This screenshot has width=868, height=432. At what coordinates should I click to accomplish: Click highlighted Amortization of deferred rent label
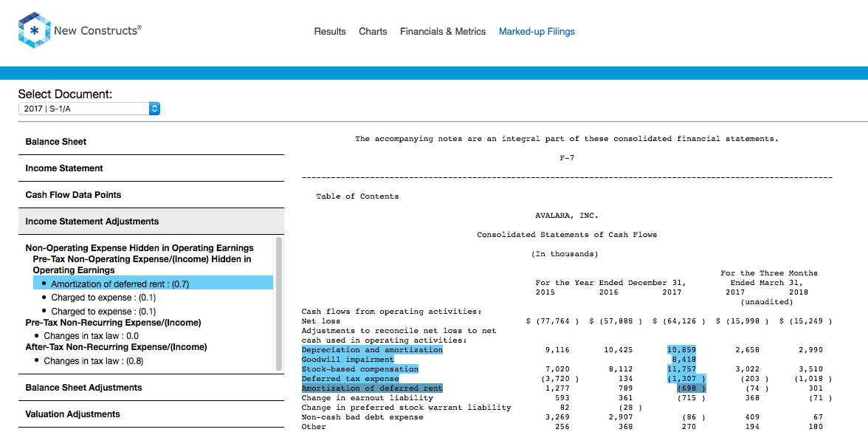[x=372, y=388]
